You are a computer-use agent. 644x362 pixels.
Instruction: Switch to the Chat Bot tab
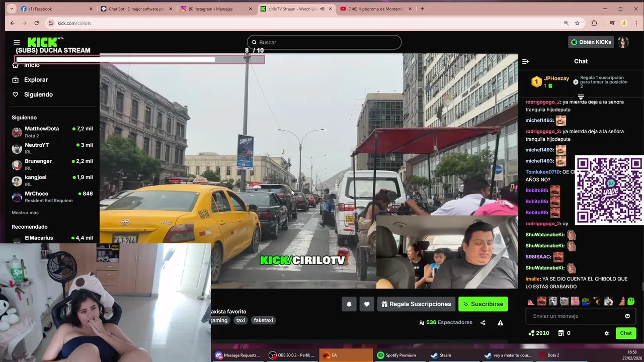coord(136,9)
